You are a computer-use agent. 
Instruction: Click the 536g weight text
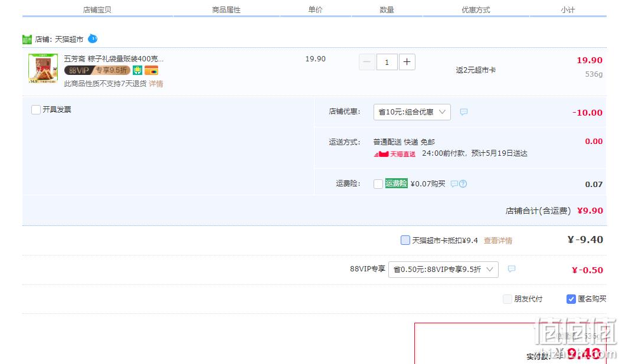[x=594, y=74]
